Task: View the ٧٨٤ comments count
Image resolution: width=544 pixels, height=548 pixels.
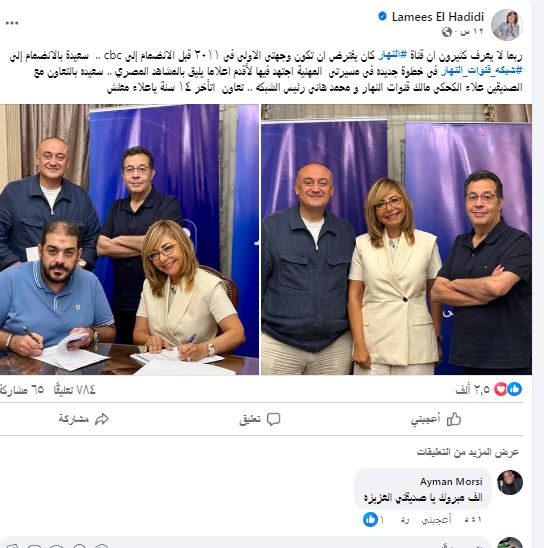Action: click(x=75, y=389)
